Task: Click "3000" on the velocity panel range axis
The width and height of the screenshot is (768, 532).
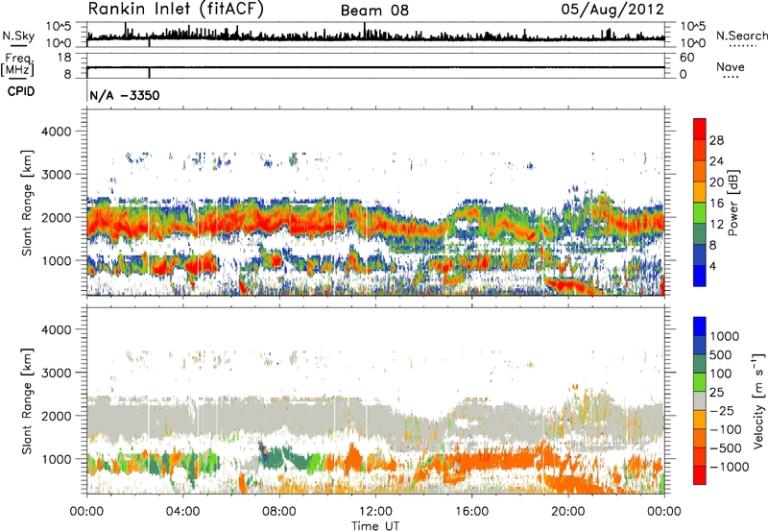Action: coord(56,373)
